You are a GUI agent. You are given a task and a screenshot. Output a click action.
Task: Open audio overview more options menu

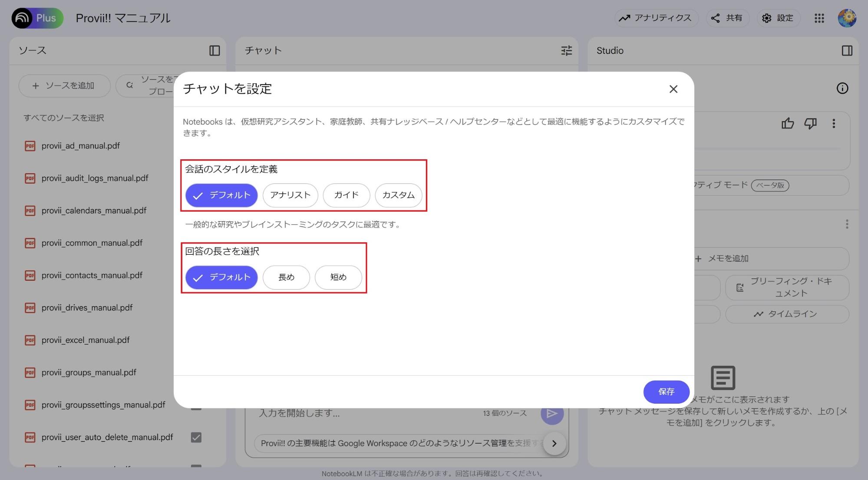(x=834, y=124)
